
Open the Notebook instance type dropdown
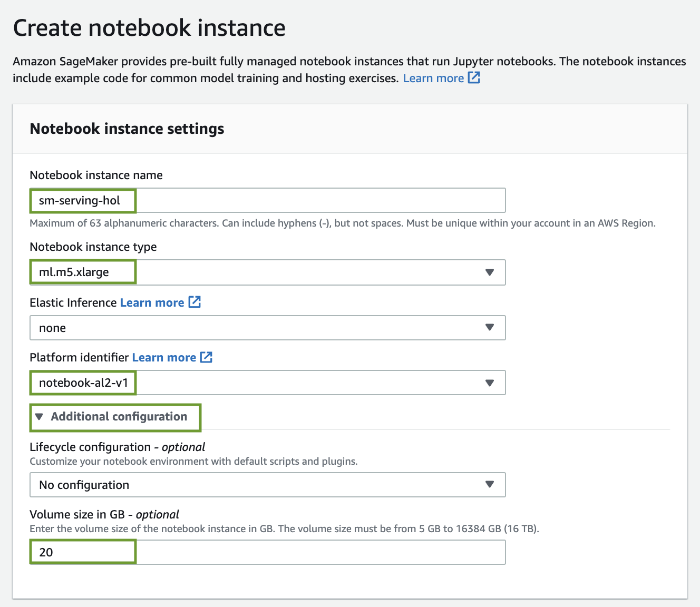tap(268, 272)
